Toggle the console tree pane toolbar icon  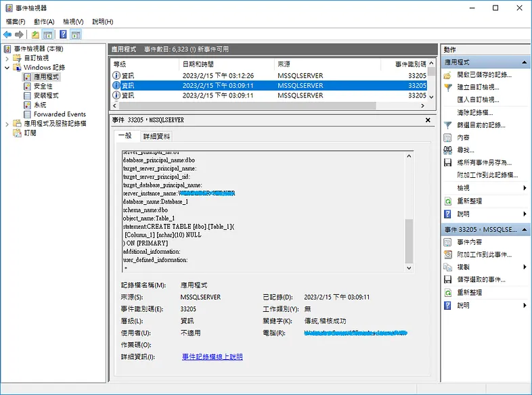pos(47,34)
